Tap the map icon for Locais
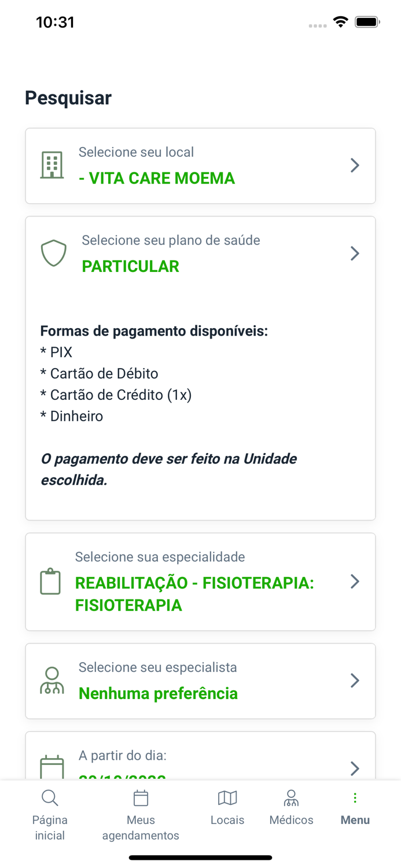The image size is (401, 868). [x=227, y=797]
